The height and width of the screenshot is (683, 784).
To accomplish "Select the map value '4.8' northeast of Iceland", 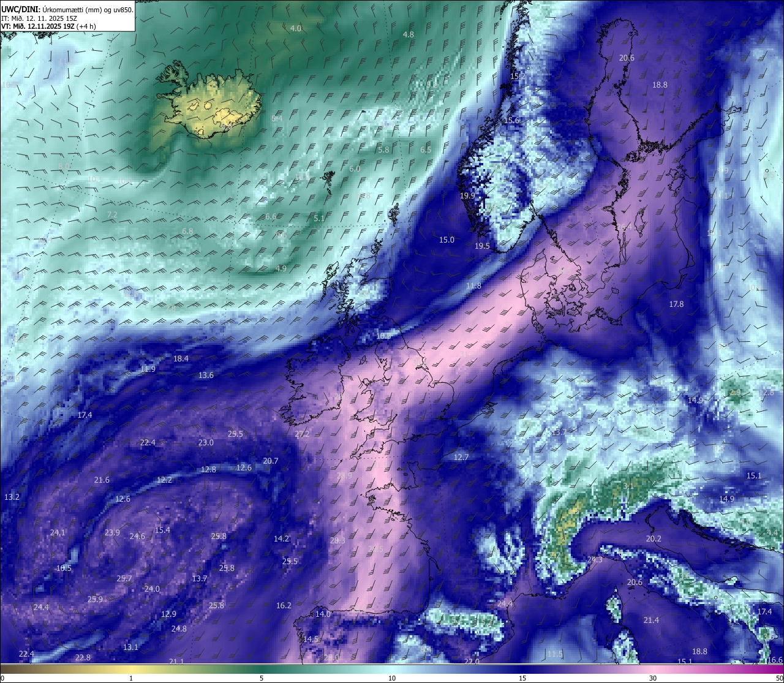I will click(x=409, y=35).
